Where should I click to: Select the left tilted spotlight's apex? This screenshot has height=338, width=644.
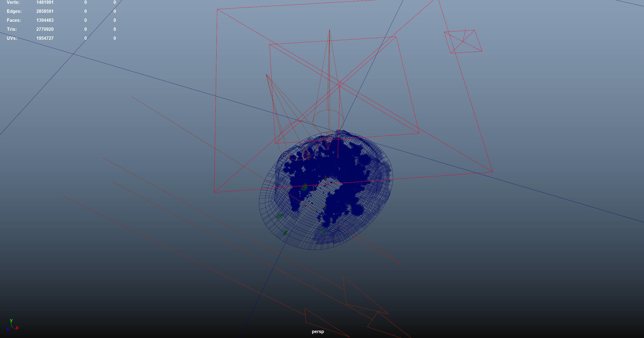266,74
